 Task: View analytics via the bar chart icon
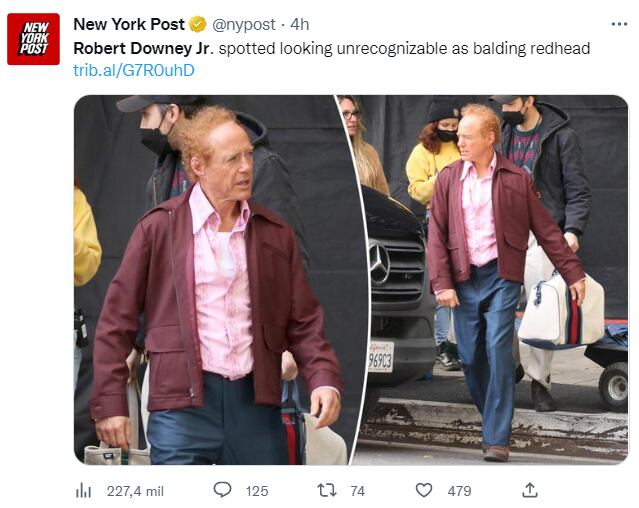pos(84,491)
